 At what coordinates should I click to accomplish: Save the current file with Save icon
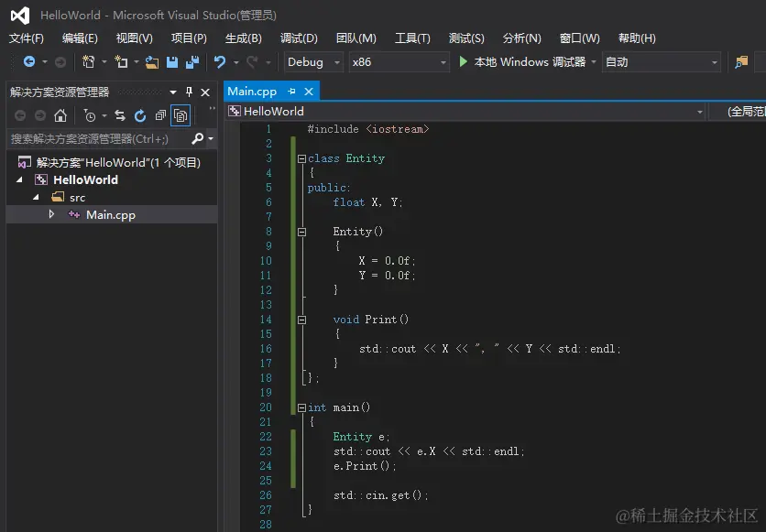coord(172,62)
